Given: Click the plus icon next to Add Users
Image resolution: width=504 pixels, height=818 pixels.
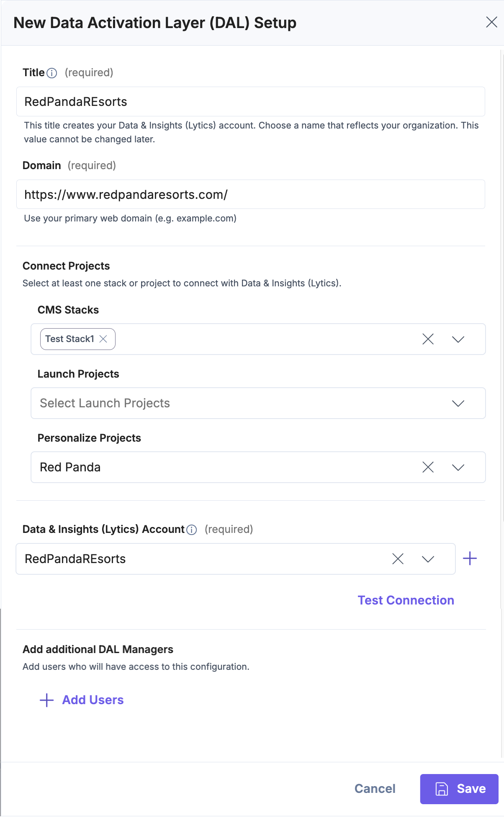Looking at the screenshot, I should pyautogui.click(x=46, y=700).
